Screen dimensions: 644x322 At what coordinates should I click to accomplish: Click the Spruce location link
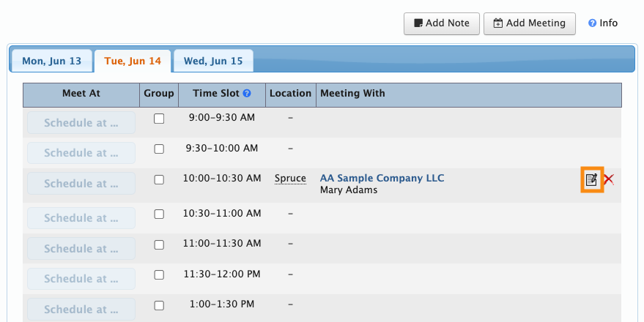290,179
